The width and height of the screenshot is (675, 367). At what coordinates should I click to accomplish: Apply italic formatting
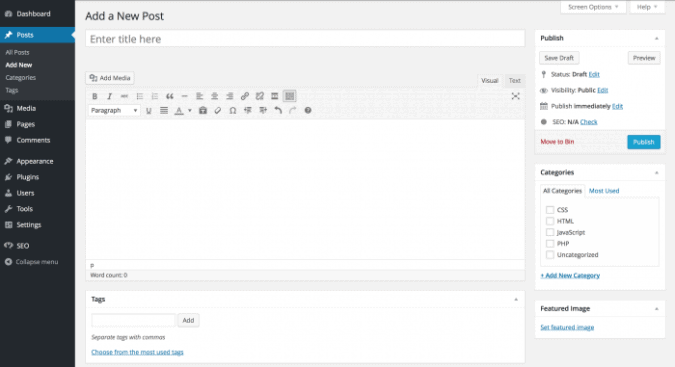109,96
